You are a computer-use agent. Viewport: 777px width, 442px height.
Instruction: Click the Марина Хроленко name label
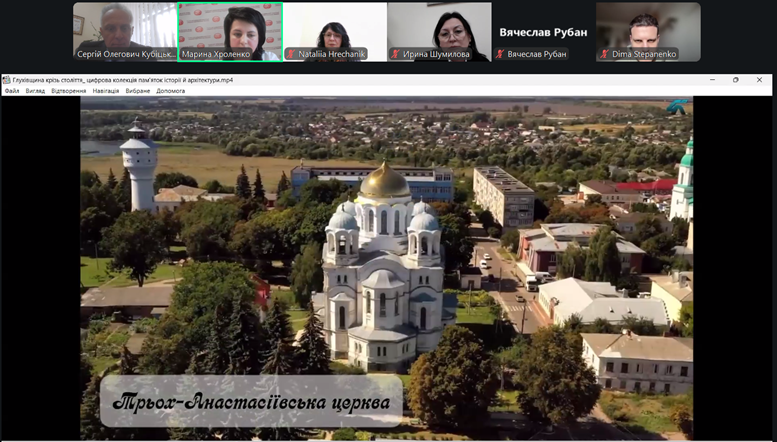[216, 54]
